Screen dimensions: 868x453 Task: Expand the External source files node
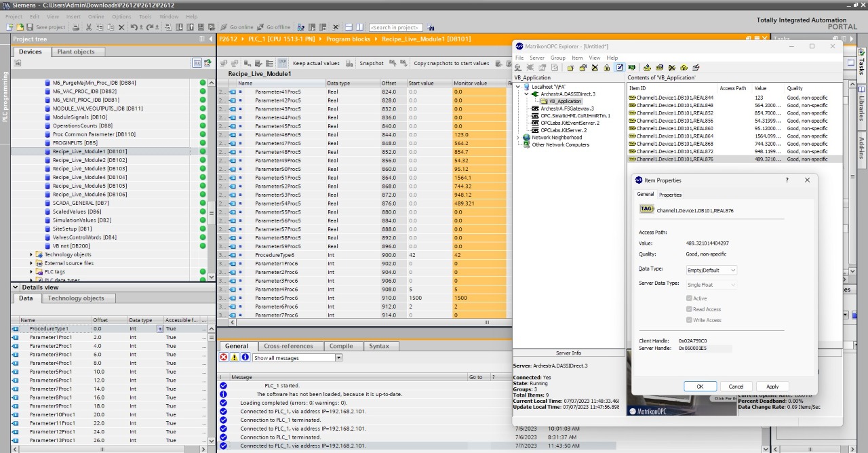(x=31, y=263)
